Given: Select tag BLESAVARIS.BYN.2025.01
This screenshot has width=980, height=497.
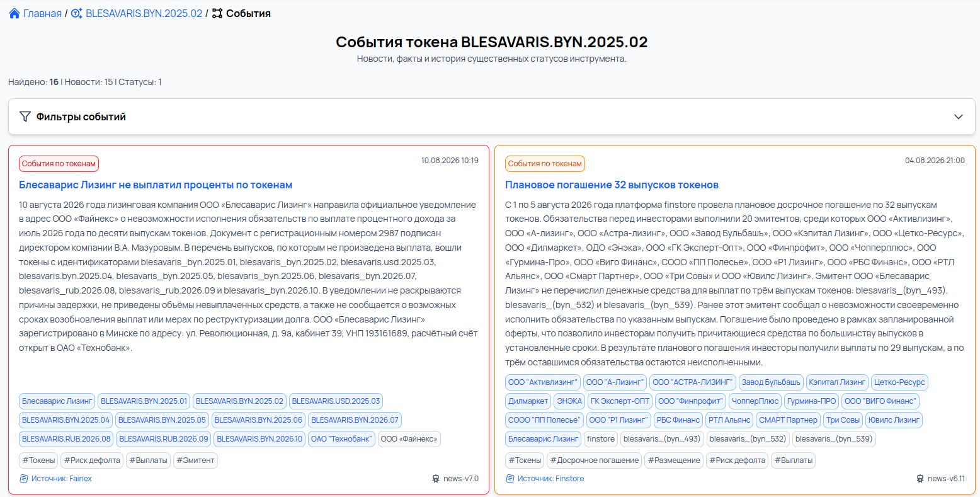Looking at the screenshot, I should click(x=144, y=401).
